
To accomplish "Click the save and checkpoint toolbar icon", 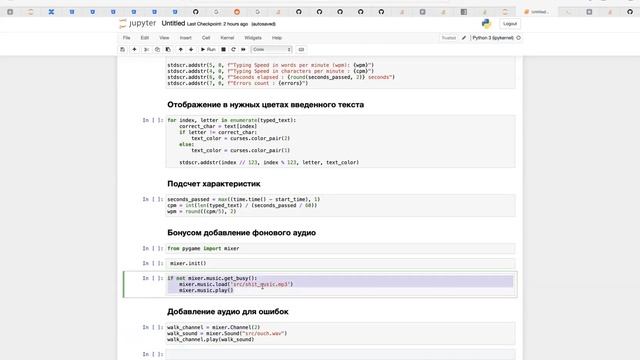I will pos(122,49).
